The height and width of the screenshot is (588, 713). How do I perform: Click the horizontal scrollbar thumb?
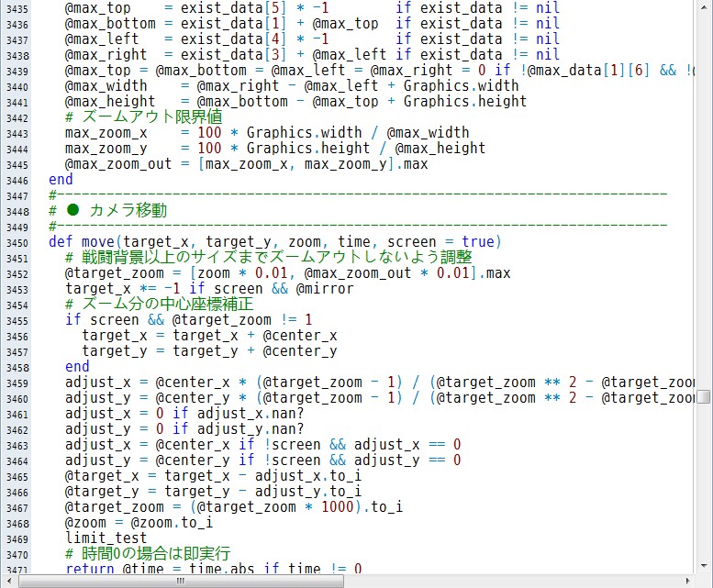[181, 582]
